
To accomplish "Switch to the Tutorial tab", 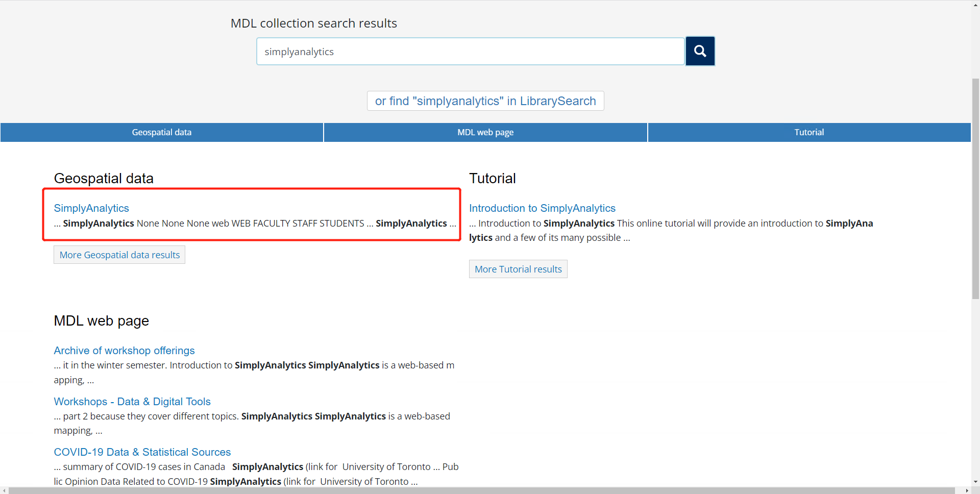I will point(808,132).
